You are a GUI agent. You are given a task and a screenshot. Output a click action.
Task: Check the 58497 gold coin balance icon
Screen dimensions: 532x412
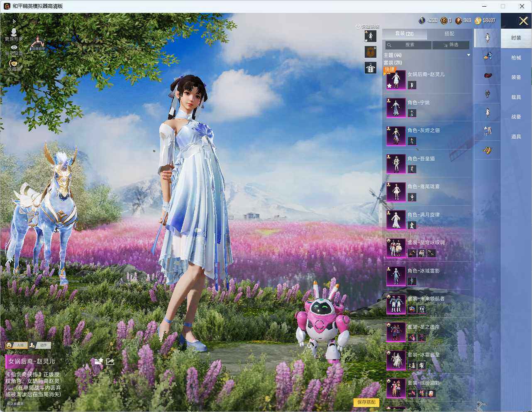tap(478, 20)
